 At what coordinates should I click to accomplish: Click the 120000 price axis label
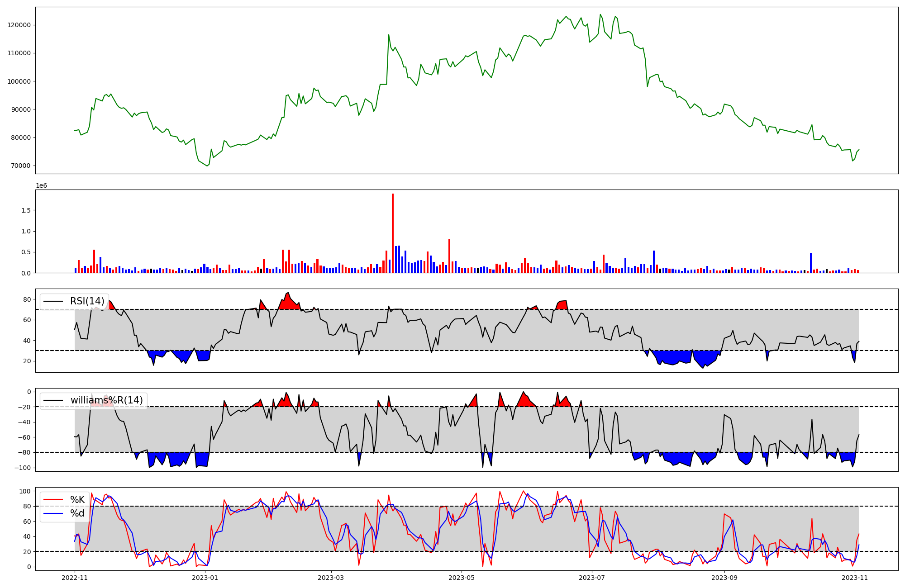coord(19,25)
